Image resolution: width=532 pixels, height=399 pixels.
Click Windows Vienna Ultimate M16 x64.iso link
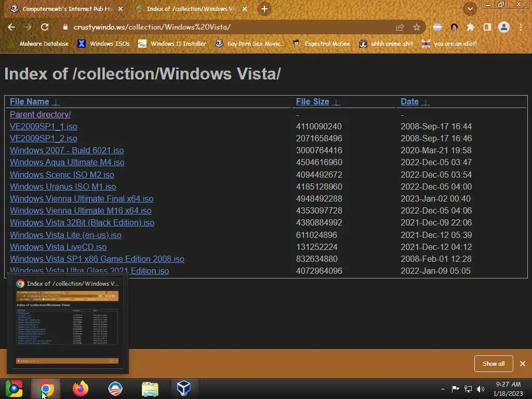pyautogui.click(x=81, y=211)
